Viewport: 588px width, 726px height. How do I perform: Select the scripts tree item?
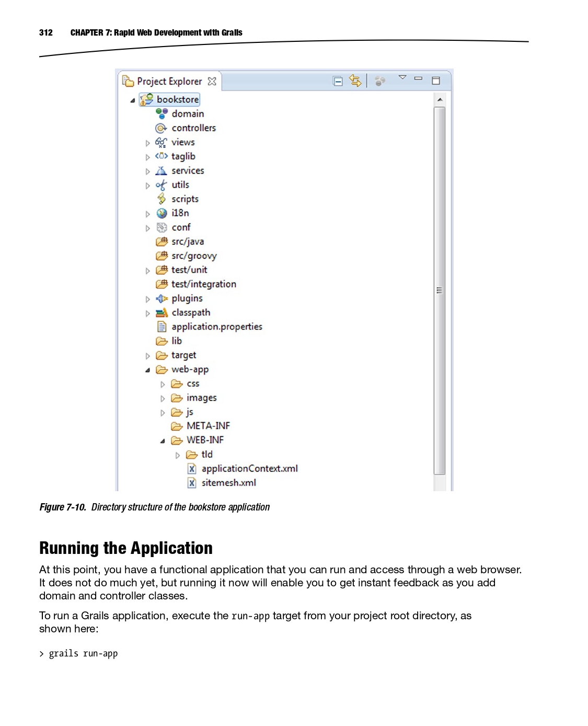[185, 199]
